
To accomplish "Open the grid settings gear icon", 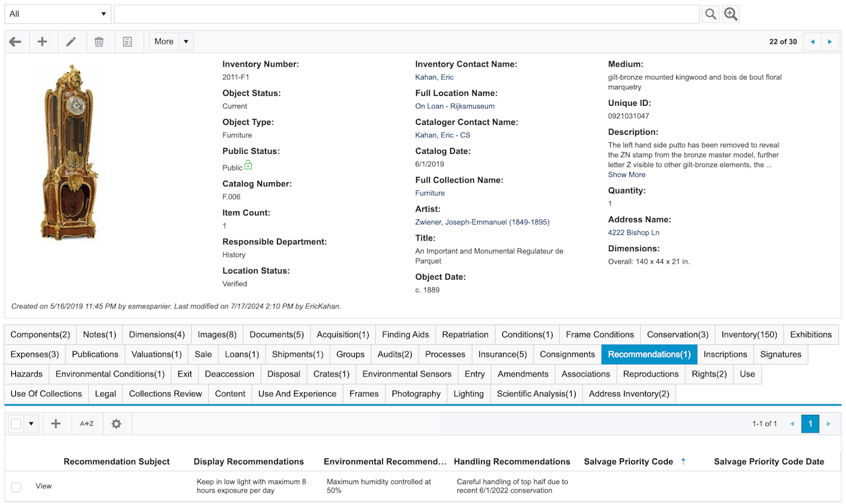I will point(116,423).
